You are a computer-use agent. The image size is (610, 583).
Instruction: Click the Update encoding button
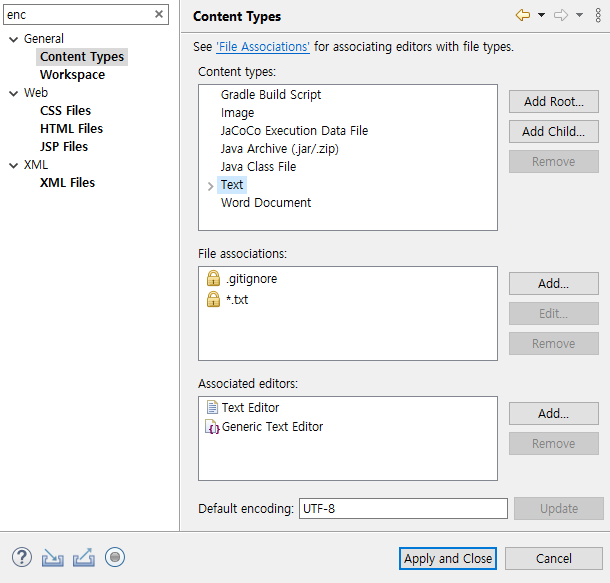(559, 508)
